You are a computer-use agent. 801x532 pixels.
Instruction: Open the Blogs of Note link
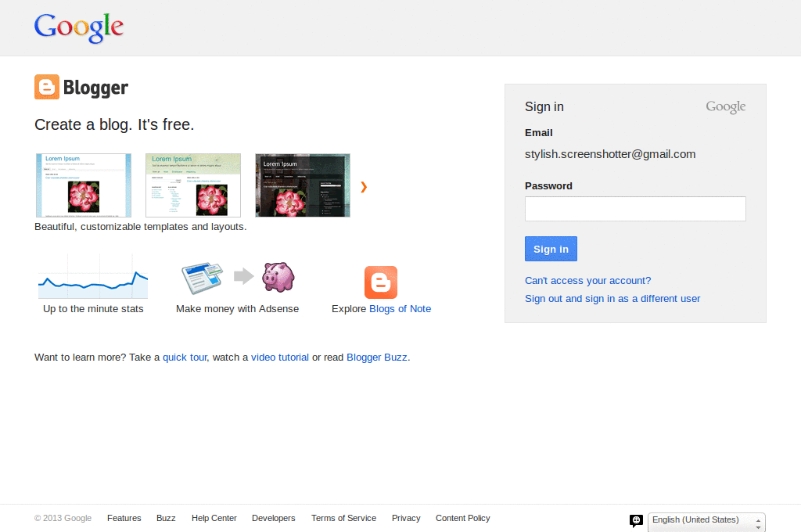coord(400,309)
